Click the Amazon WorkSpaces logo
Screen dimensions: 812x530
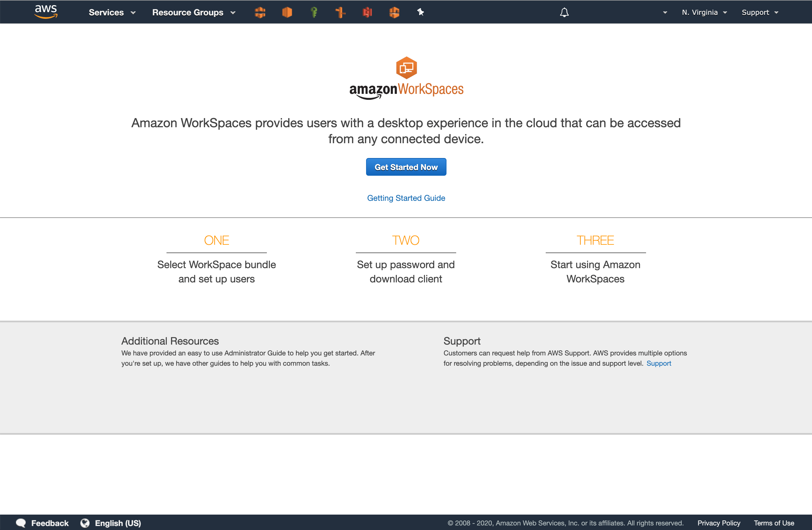[x=406, y=78]
